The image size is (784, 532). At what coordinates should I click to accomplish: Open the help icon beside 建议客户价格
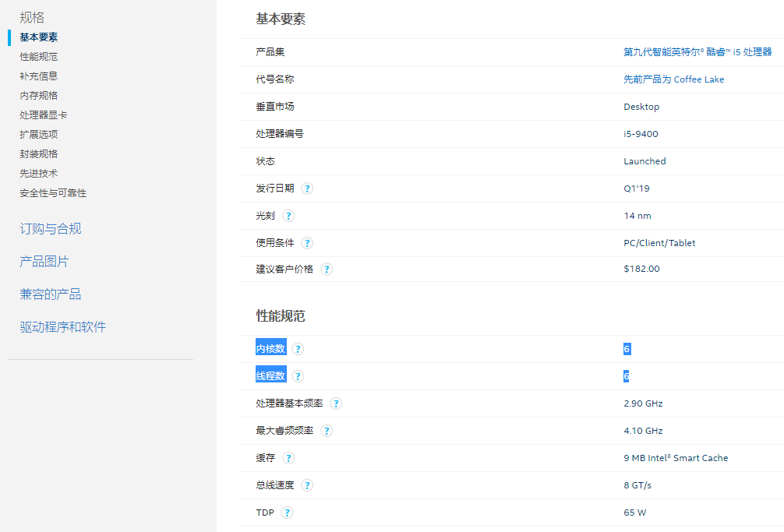327,270
